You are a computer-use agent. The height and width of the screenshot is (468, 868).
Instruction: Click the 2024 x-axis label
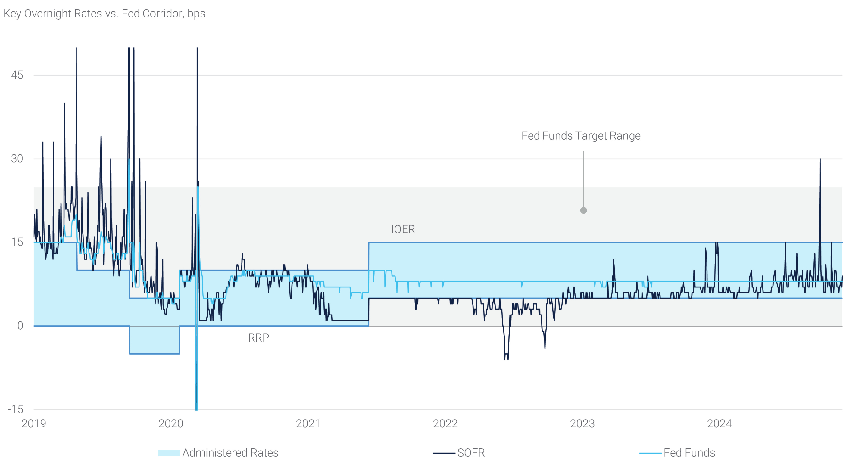pos(720,423)
